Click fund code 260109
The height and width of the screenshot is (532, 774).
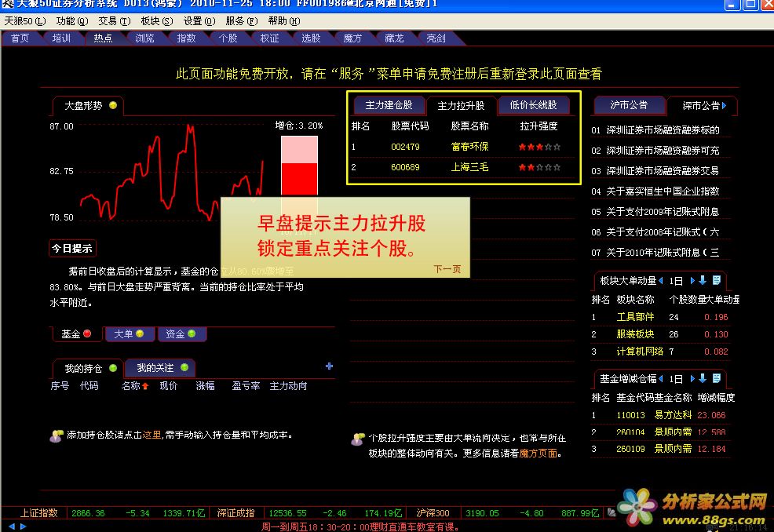point(630,449)
